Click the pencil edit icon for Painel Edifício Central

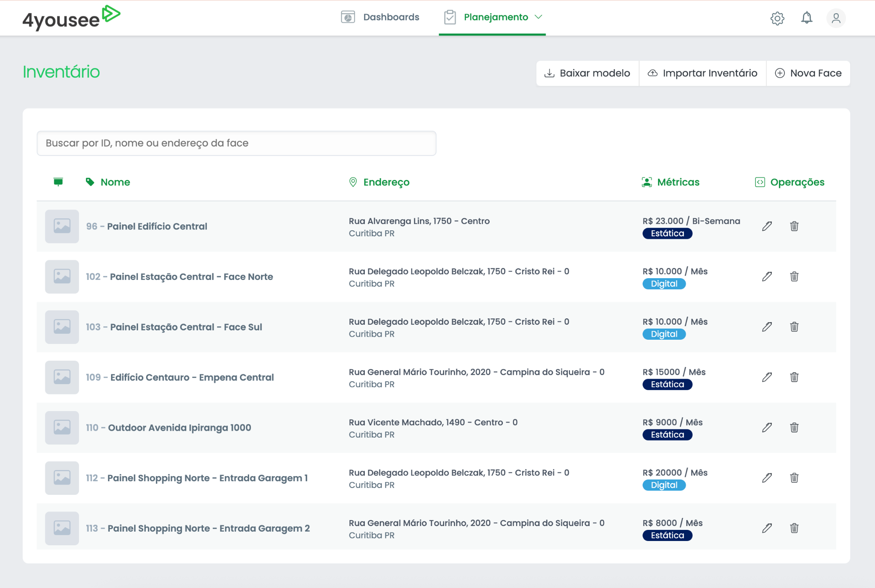pyautogui.click(x=767, y=226)
